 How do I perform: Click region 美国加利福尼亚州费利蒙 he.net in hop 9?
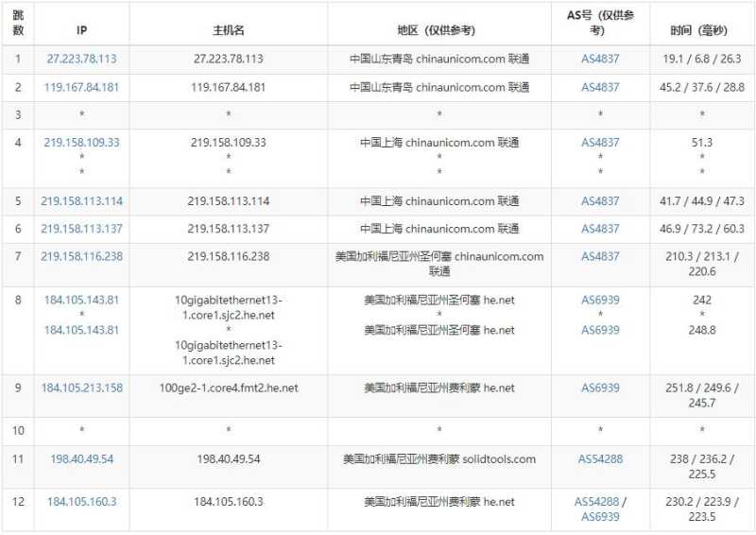(438, 388)
